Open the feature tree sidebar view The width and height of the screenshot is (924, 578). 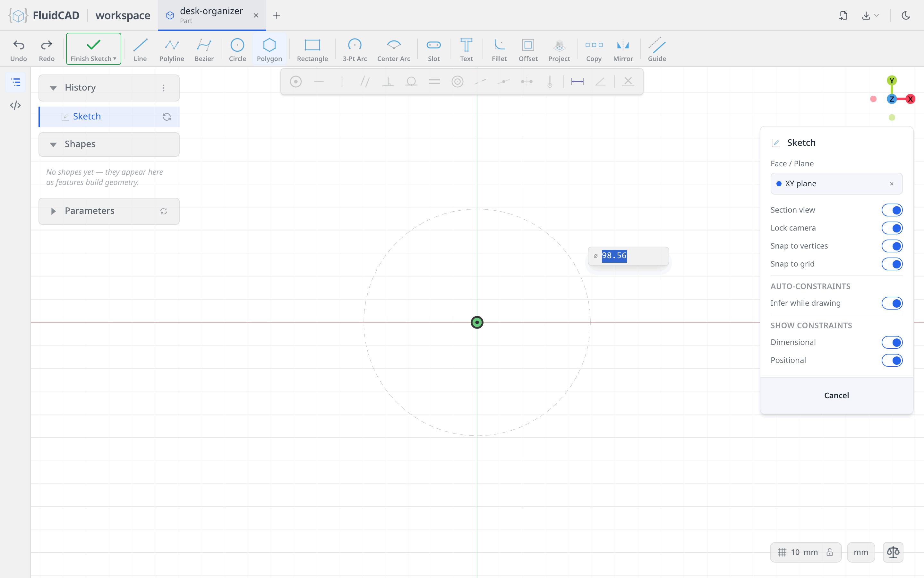[15, 82]
